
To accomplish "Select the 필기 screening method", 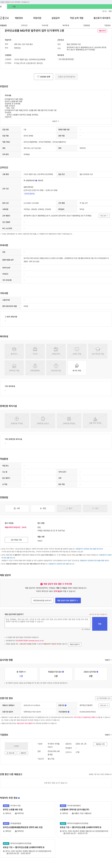I will (x=69, y=508).
